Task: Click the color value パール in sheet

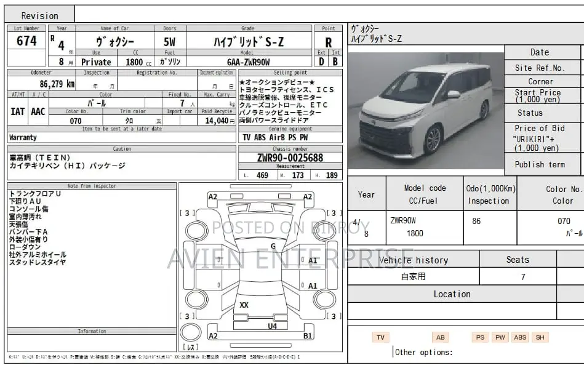Action: click(97, 103)
